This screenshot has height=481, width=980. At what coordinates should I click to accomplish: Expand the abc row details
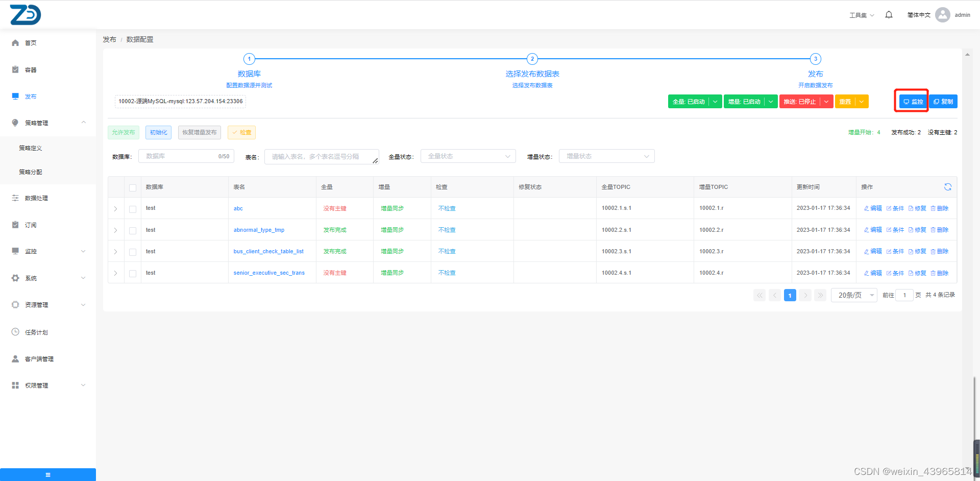[x=116, y=209]
